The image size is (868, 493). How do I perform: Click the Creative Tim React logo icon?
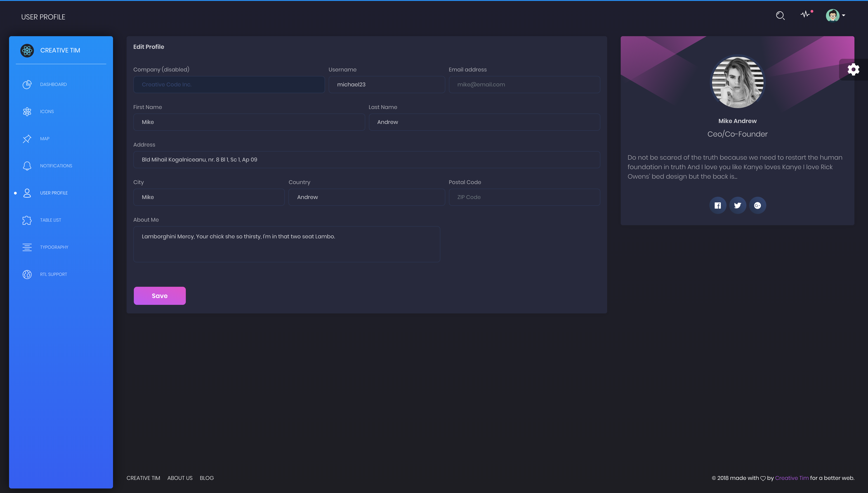27,50
